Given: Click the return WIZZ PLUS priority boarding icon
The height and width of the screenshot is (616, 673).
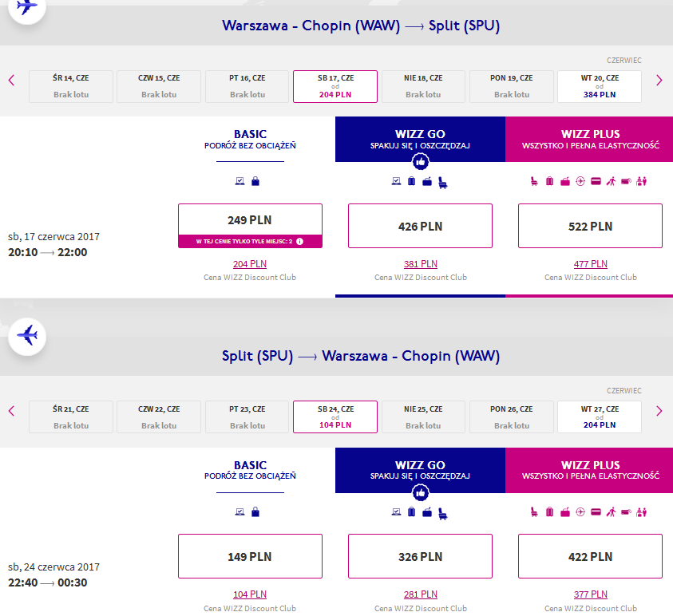Looking at the screenshot, I should pyautogui.click(x=611, y=511).
